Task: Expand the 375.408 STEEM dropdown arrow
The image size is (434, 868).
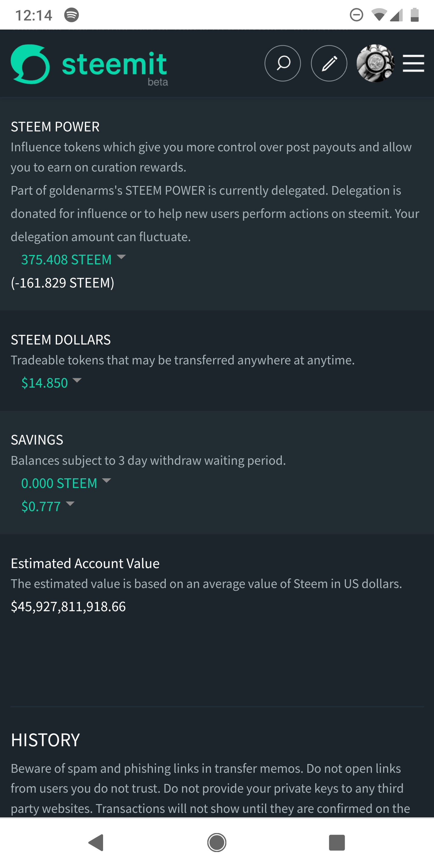Action: (121, 257)
